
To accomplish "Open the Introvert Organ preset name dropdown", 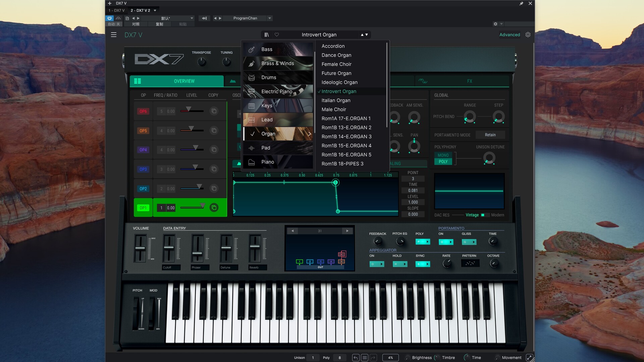I will pos(319,35).
